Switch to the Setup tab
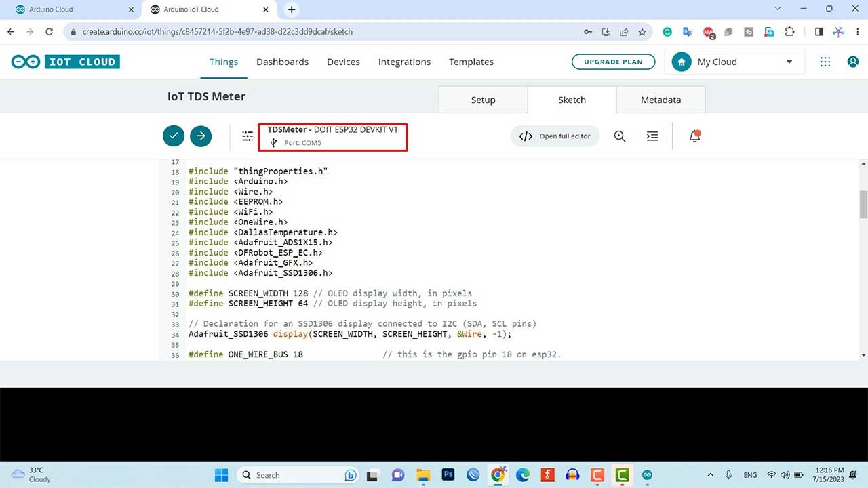 click(x=483, y=99)
